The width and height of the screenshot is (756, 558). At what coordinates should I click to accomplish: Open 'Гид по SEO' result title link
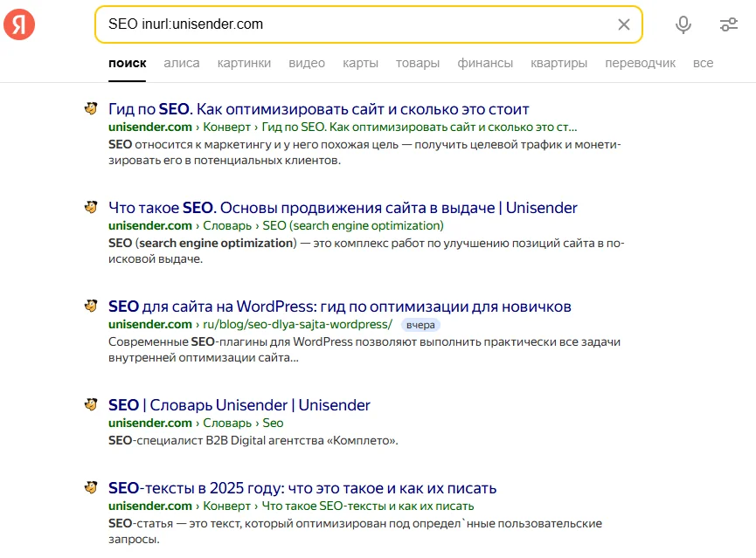318,109
